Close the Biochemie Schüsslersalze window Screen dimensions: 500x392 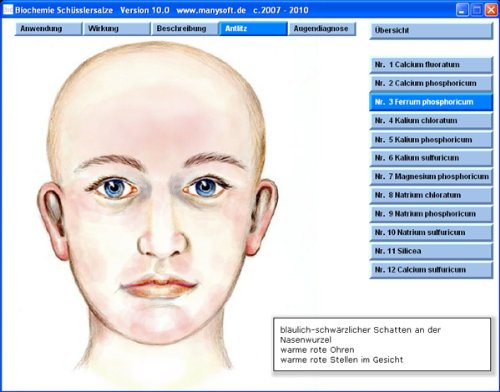pyautogui.click(x=491, y=10)
